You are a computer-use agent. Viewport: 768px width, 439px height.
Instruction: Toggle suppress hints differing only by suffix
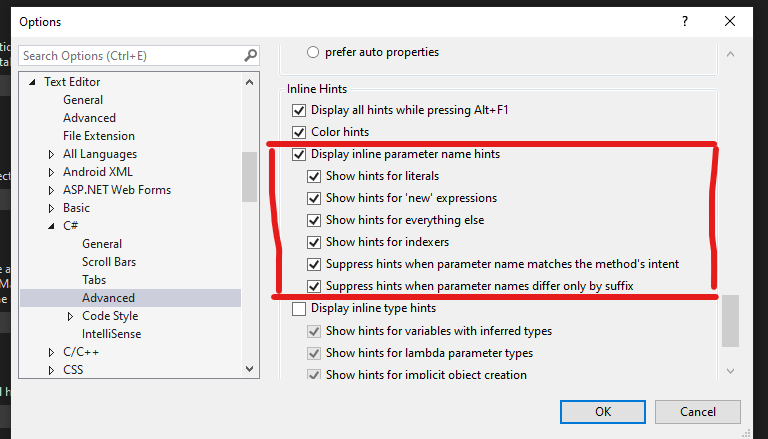click(313, 286)
